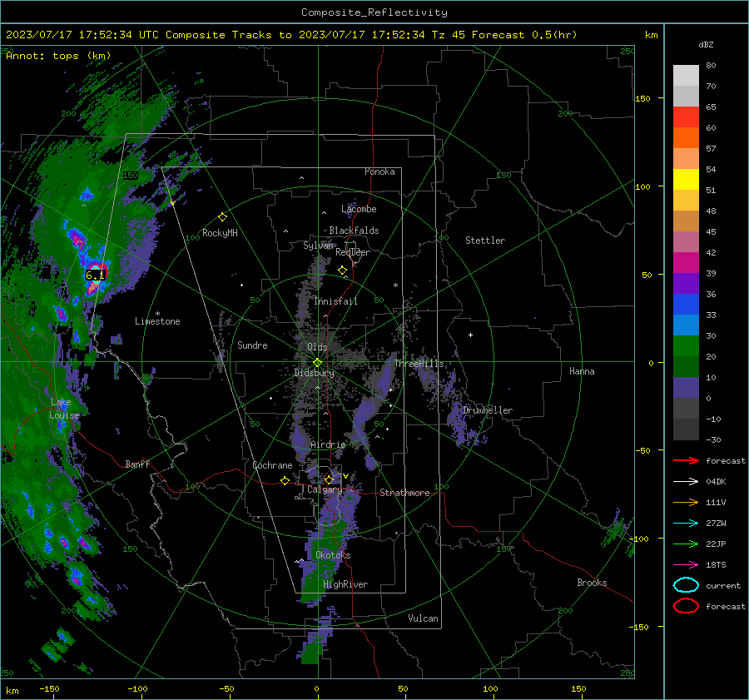Click the magenta swatch between 42 and 39
Viewport: 749px width, 700px height.
tap(686, 263)
